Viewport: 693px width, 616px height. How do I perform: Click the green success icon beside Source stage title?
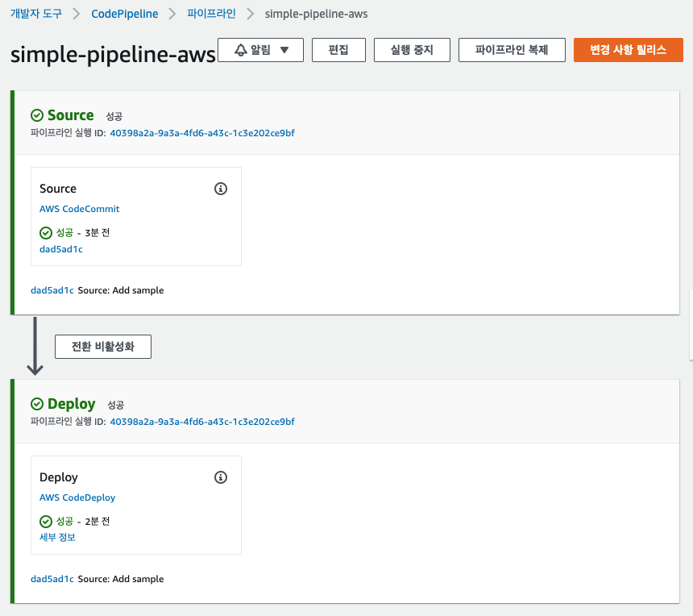pyautogui.click(x=37, y=115)
